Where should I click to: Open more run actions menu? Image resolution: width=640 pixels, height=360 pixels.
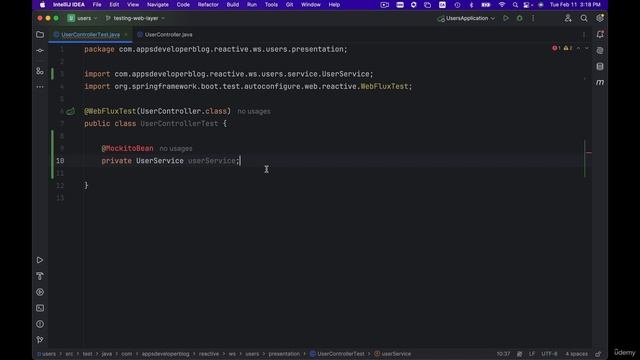coord(533,18)
